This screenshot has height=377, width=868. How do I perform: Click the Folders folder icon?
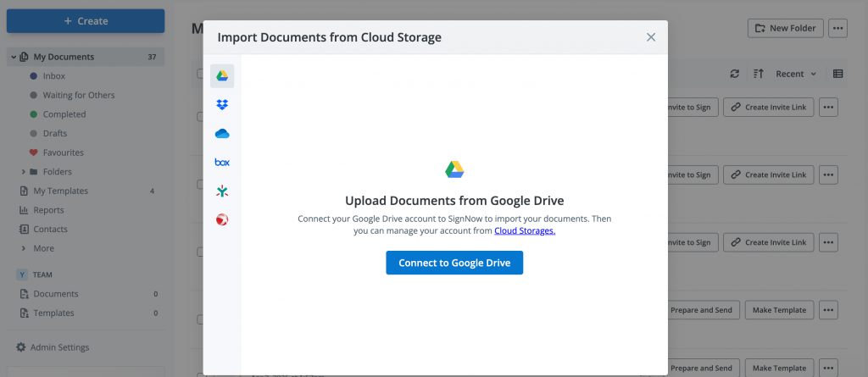[34, 172]
